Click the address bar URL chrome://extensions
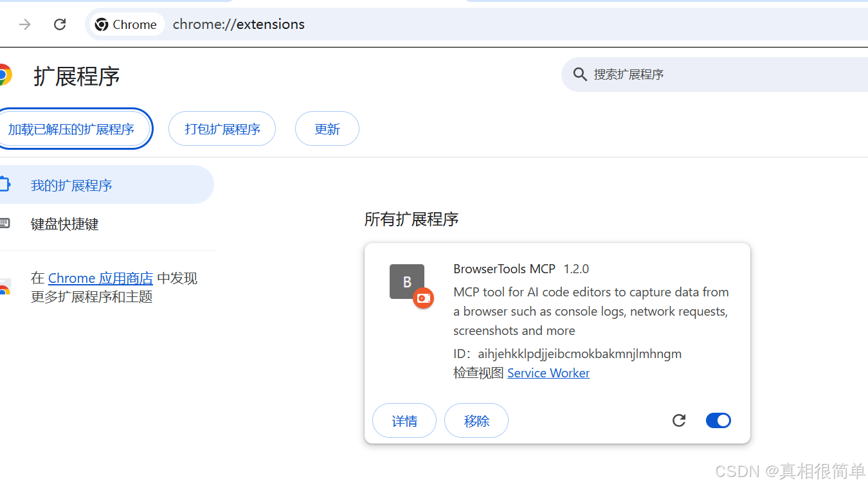This screenshot has width=868, height=486. point(239,24)
